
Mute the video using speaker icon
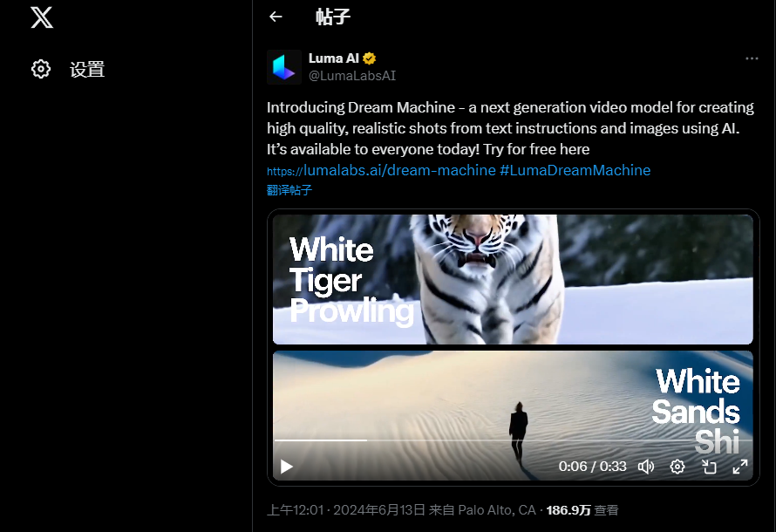646,467
